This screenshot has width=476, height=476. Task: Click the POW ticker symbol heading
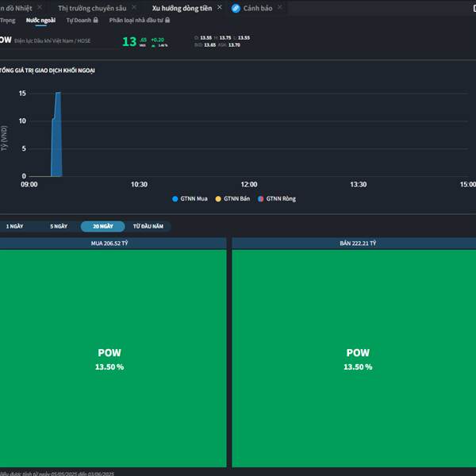click(6, 40)
